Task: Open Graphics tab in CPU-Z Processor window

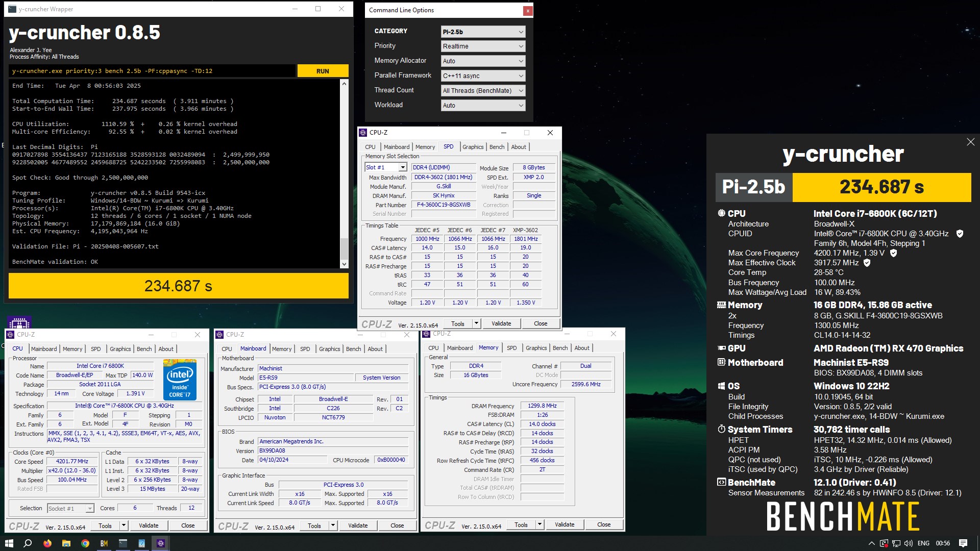Action: point(120,349)
